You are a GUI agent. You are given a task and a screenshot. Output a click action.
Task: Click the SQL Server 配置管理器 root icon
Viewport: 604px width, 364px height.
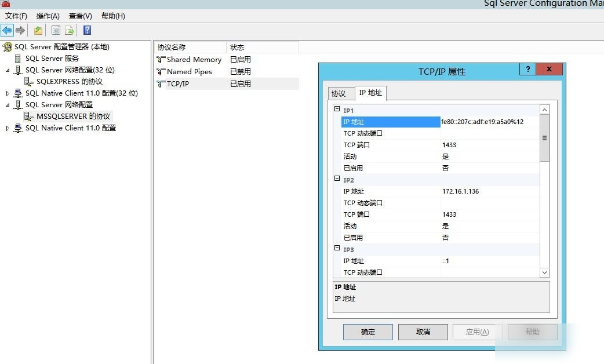click(x=8, y=47)
